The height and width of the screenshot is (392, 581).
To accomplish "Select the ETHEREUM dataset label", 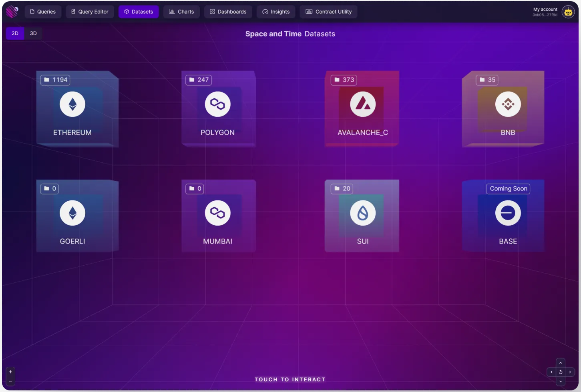I will click(x=72, y=132).
